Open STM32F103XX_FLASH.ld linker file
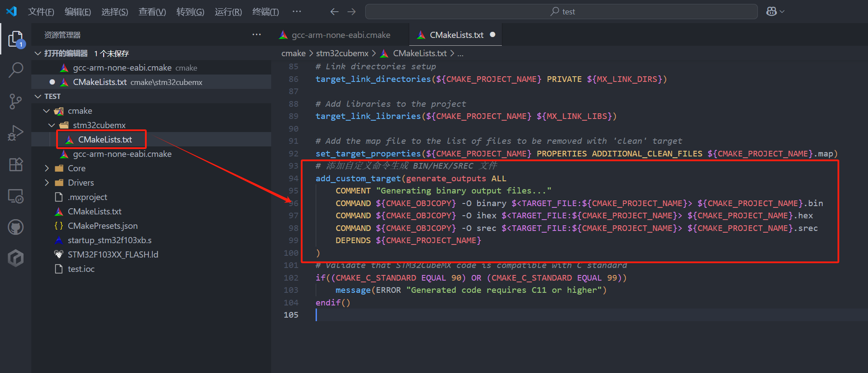This screenshot has width=868, height=373. tap(151, 254)
